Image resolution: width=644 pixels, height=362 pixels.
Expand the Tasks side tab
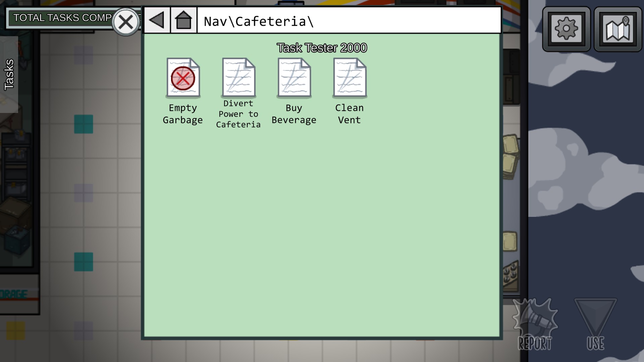point(9,74)
